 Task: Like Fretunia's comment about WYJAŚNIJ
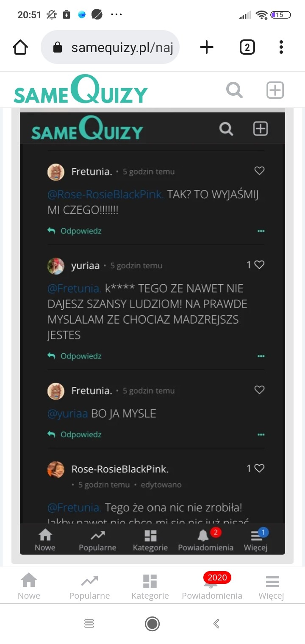[259, 171]
